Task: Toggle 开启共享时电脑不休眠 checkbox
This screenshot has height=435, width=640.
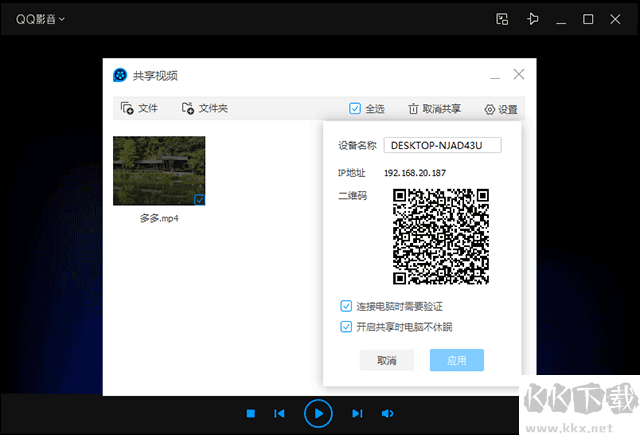Action: pos(346,327)
